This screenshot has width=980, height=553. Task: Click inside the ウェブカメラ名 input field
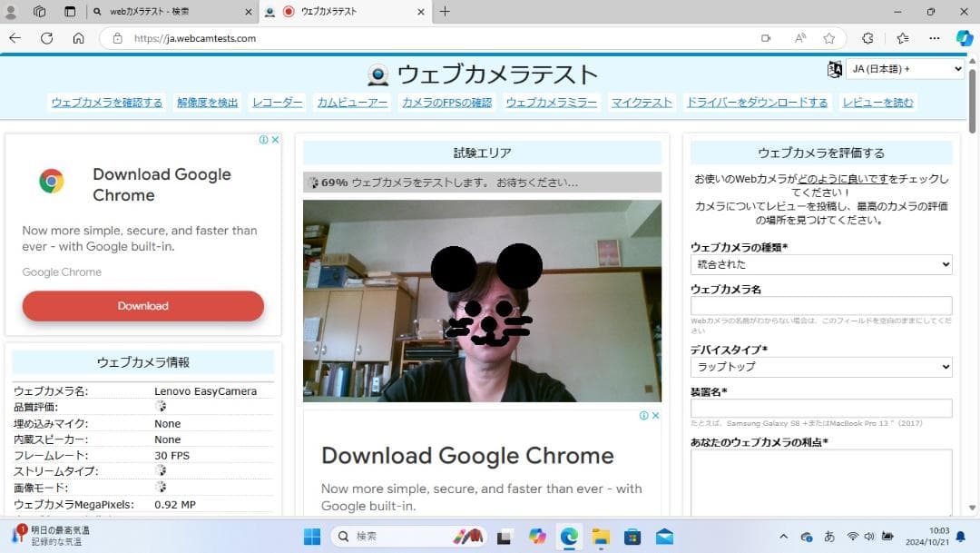pyautogui.click(x=821, y=306)
